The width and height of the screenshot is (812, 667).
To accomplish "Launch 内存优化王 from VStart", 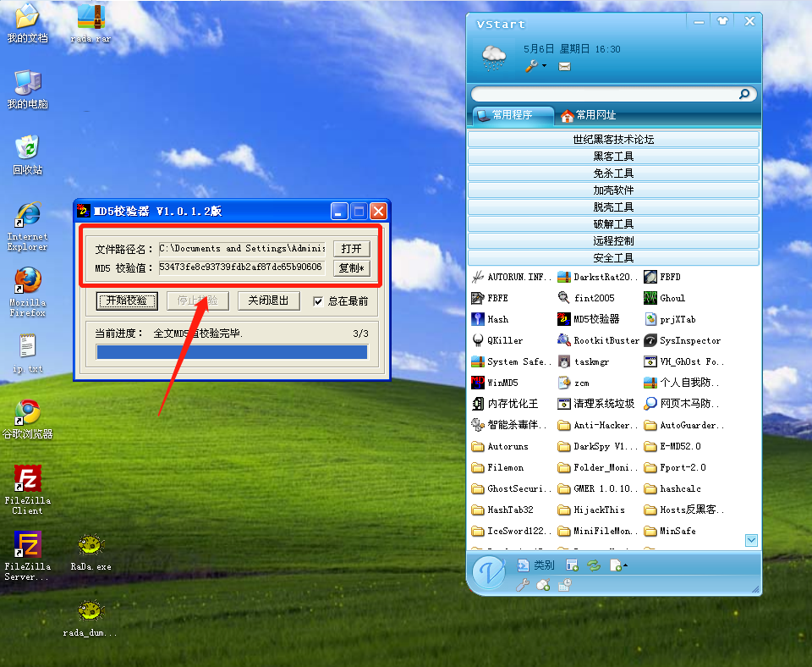I will click(x=505, y=404).
